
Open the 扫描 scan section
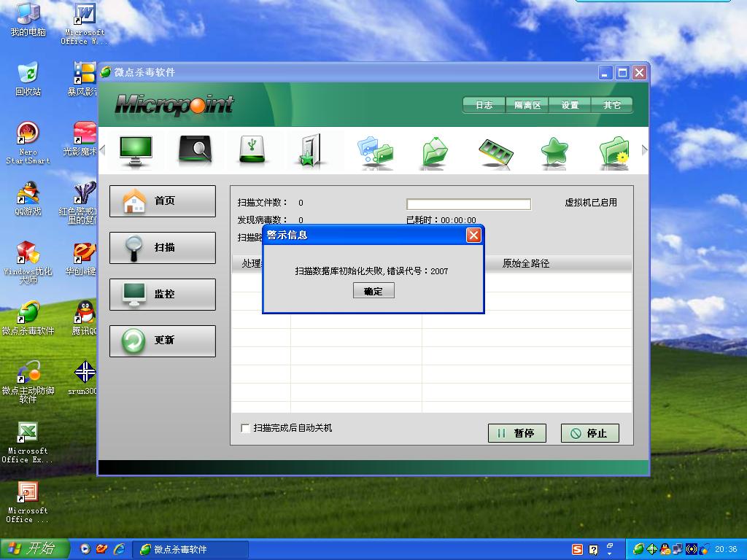(163, 248)
